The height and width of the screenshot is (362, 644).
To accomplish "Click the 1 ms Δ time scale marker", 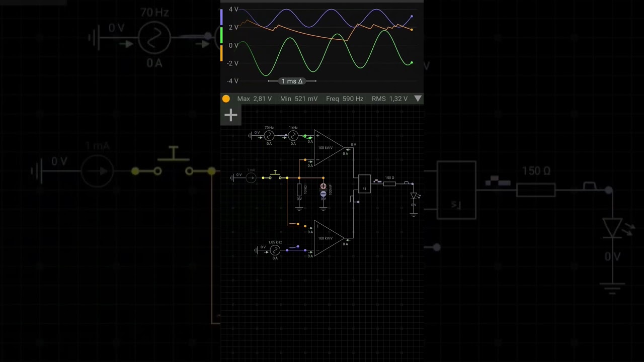I will coord(292,81).
